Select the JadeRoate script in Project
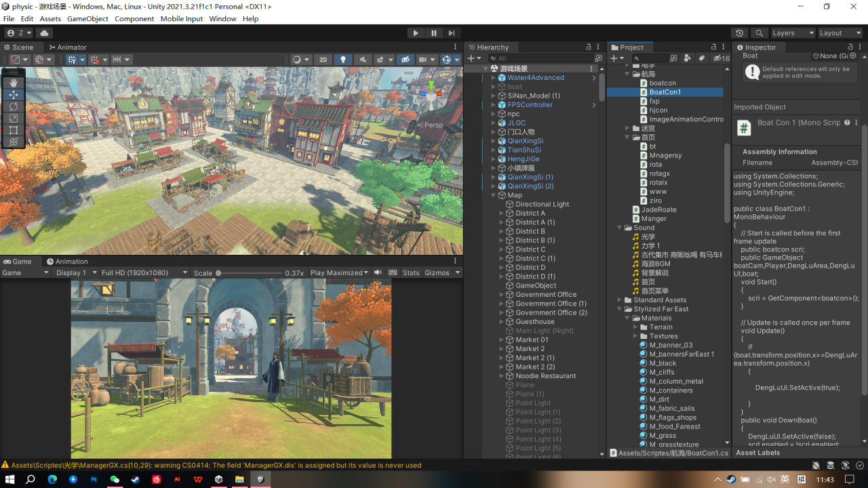The image size is (868, 488). (x=658, y=210)
